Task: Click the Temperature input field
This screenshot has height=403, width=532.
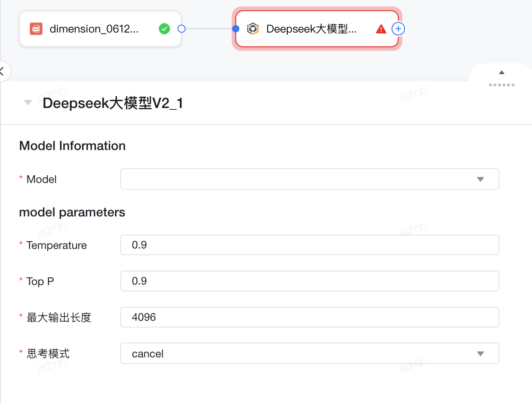Action: pyautogui.click(x=309, y=245)
